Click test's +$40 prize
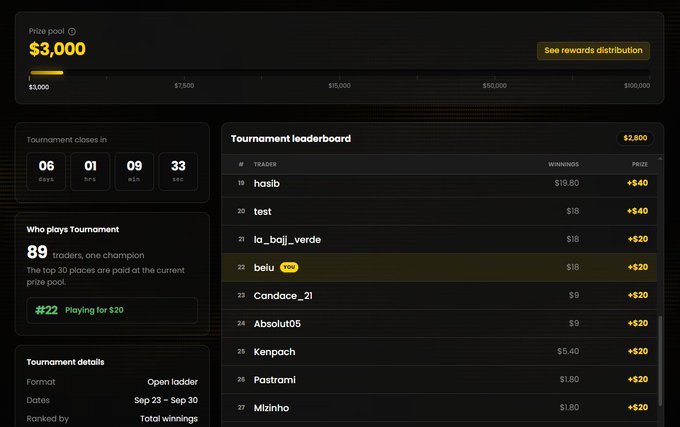The width and height of the screenshot is (680, 427). 638,211
